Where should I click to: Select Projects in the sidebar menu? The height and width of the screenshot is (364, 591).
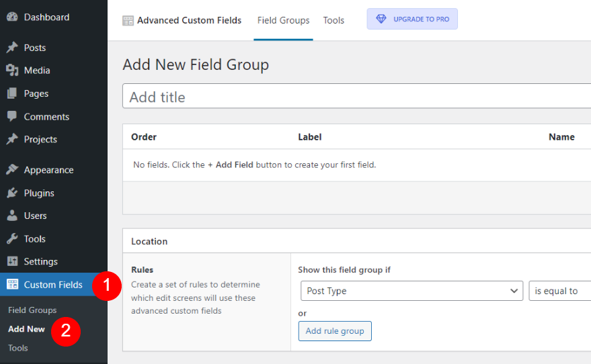tap(40, 139)
